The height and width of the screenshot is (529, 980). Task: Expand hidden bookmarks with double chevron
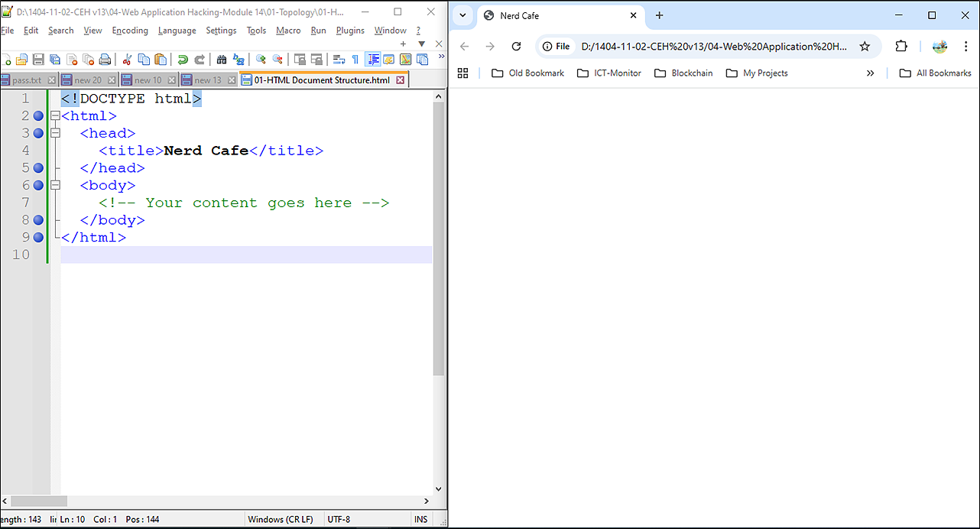[x=870, y=73]
